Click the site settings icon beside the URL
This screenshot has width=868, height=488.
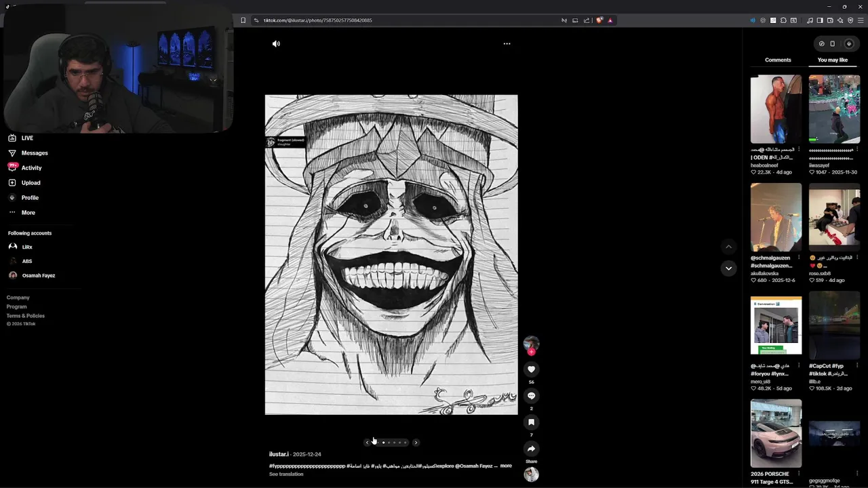tap(256, 20)
